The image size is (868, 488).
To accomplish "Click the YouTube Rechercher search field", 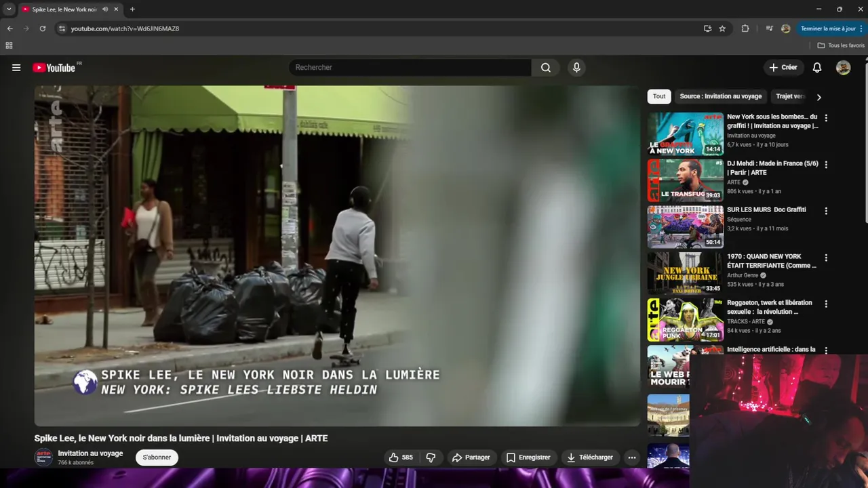I will click(410, 68).
